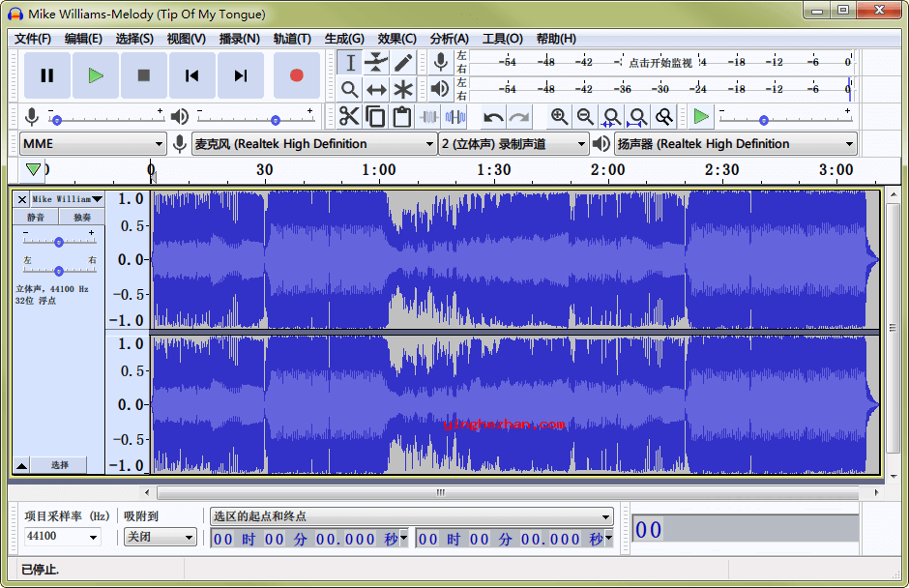This screenshot has width=909, height=588.
Task: Start playback with the green Play button
Action: [x=96, y=75]
